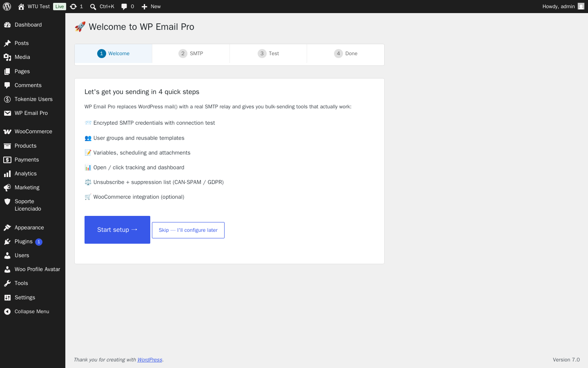This screenshot has width=588, height=368.
Task: Click the New plus icon
Action: [144, 7]
